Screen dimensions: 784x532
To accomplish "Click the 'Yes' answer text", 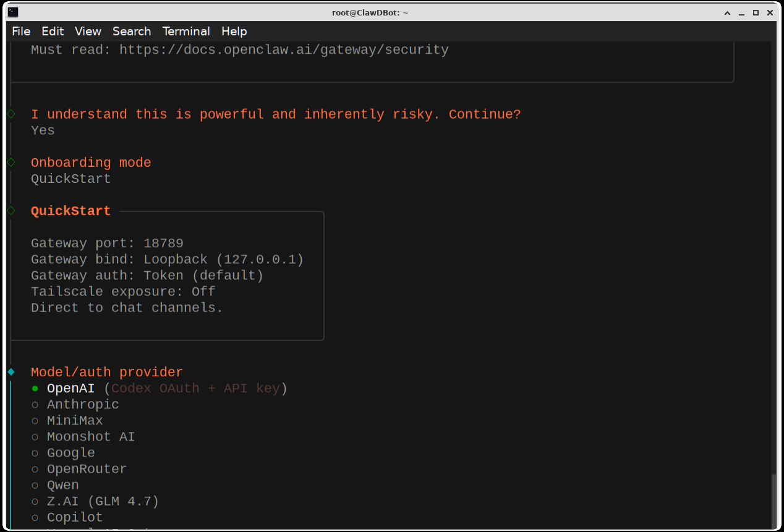I will click(43, 130).
